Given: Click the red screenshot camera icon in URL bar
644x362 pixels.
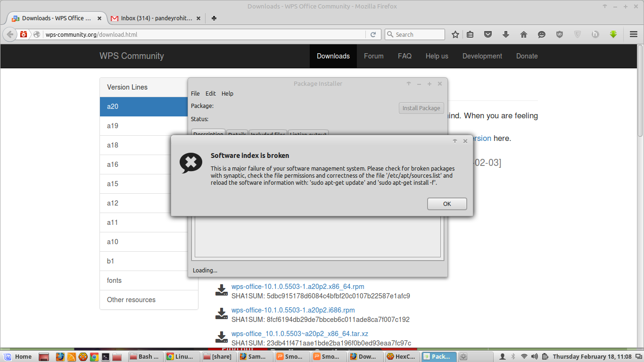Looking at the screenshot, I should click(24, 34).
